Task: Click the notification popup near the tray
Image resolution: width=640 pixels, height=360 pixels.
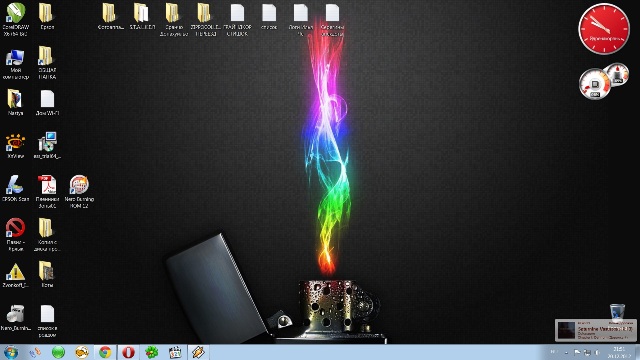Action: (596, 330)
